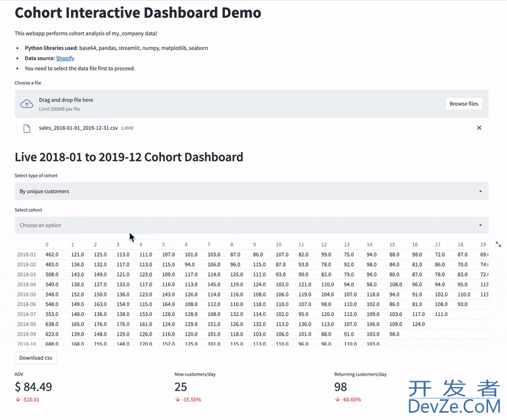Click the Live 2018-01 to 2019-12 Cohort Dashboard heading
507x420 pixels.
(129, 157)
